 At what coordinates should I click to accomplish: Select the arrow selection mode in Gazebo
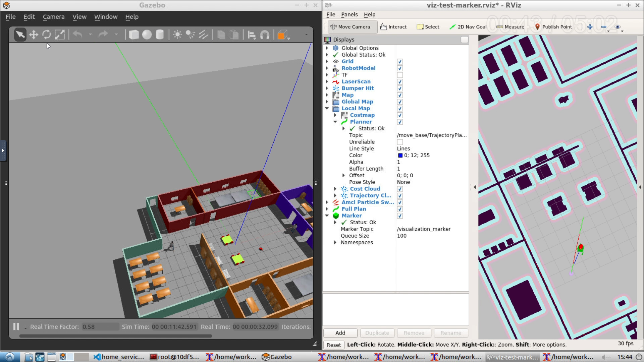(20, 35)
